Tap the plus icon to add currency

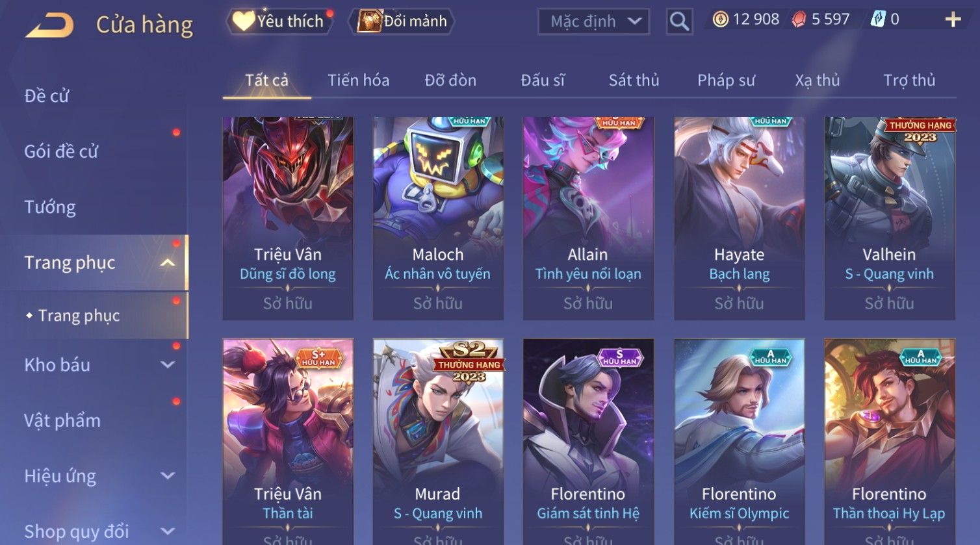click(x=953, y=19)
